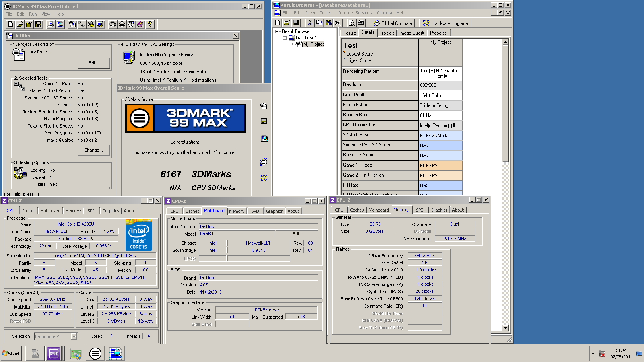
Task: Click New project icon in 3DMark toolbar
Action: coord(11,25)
